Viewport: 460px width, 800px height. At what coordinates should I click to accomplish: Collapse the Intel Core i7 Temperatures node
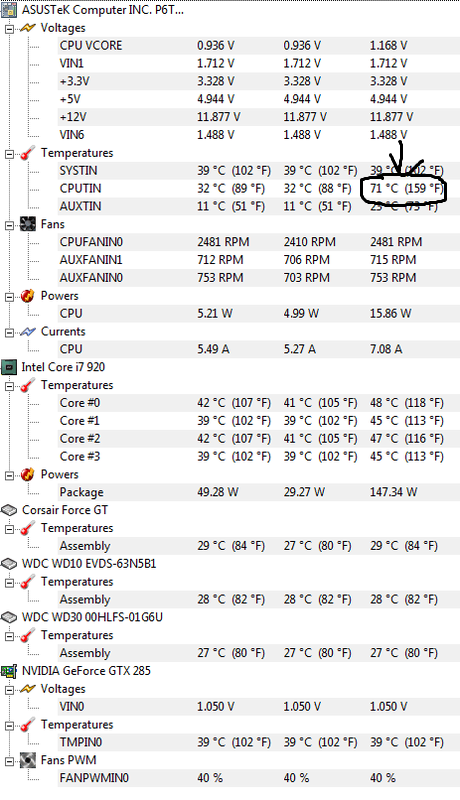(x=9, y=386)
